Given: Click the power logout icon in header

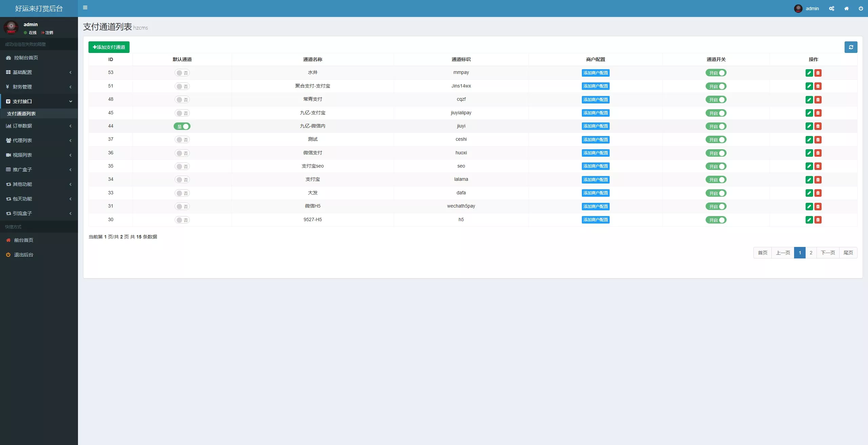Looking at the screenshot, I should point(861,8).
